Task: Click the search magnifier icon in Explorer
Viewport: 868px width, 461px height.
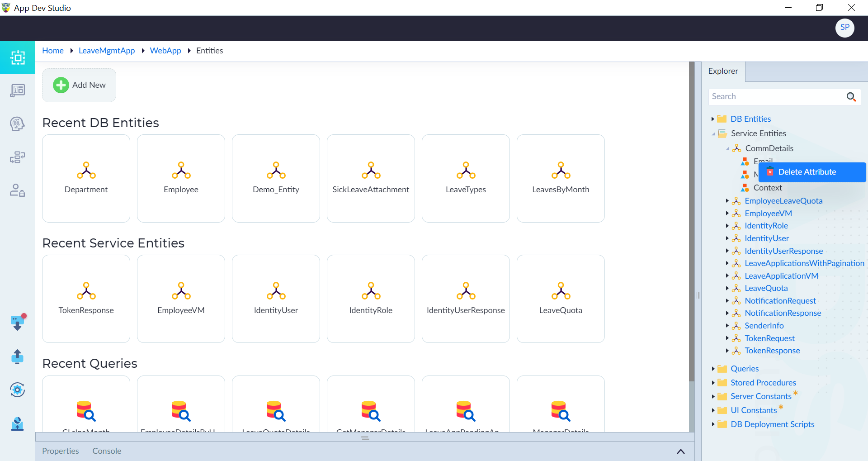Action: [851, 97]
